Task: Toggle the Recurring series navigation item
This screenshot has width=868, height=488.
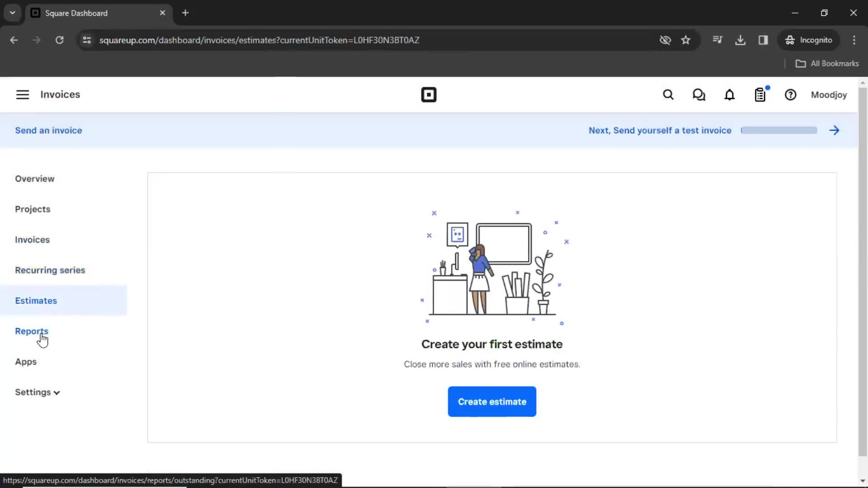Action: point(49,270)
